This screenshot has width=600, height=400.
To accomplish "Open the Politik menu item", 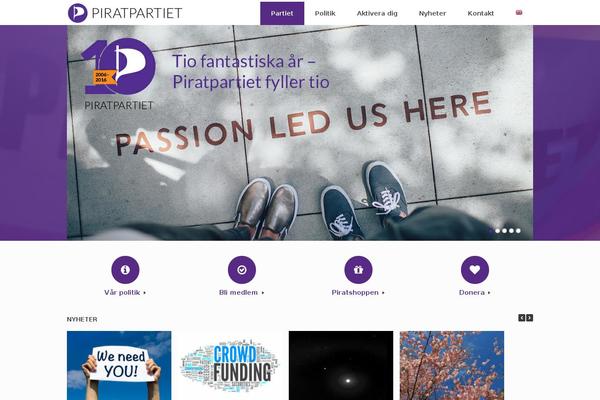I will pos(325,13).
